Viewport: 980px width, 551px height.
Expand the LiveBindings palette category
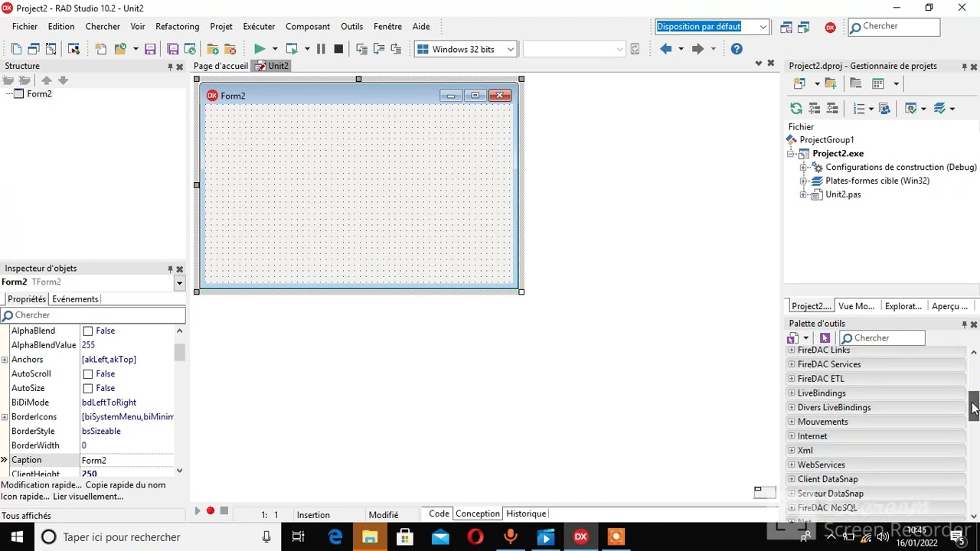pyautogui.click(x=791, y=393)
